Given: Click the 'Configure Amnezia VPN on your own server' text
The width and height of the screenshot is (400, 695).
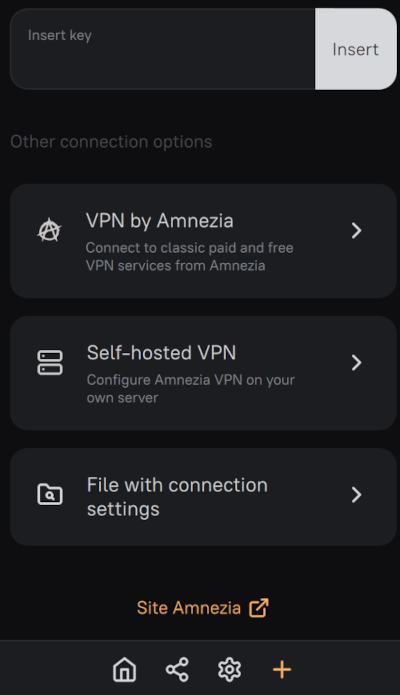Looking at the screenshot, I should coord(191,389).
